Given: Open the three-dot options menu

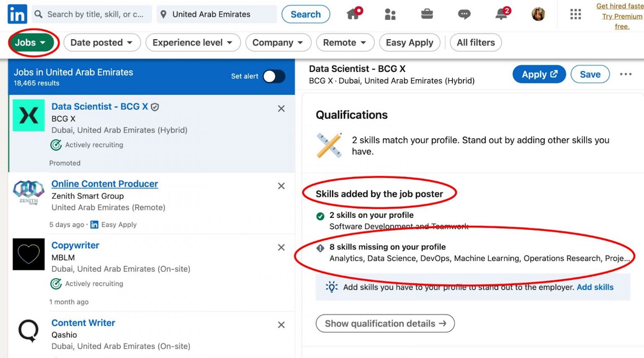Looking at the screenshot, I should pyautogui.click(x=626, y=74).
